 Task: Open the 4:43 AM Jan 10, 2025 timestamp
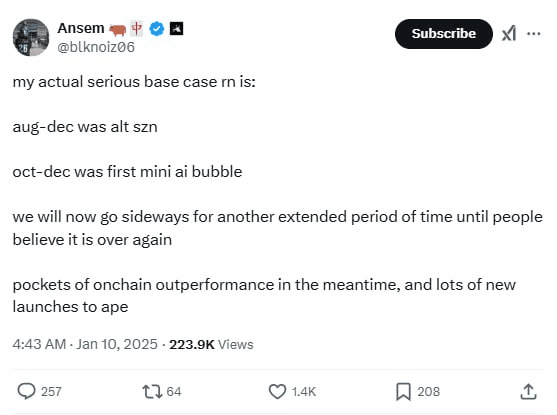click(85, 344)
